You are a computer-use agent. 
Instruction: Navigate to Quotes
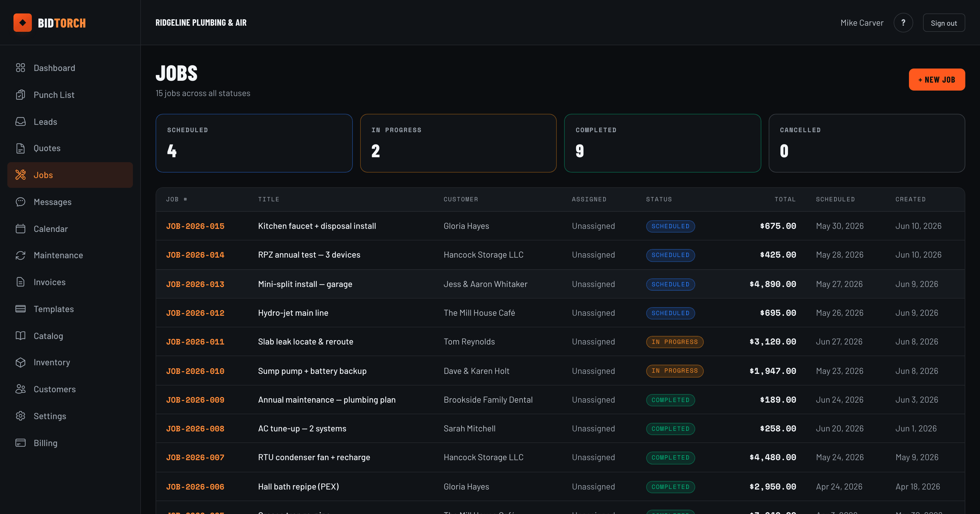tap(70, 148)
